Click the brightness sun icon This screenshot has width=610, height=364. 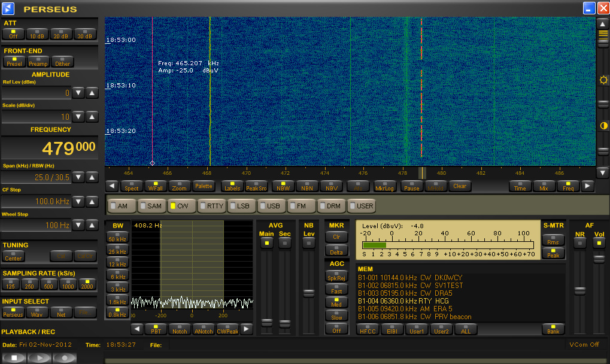(x=603, y=80)
